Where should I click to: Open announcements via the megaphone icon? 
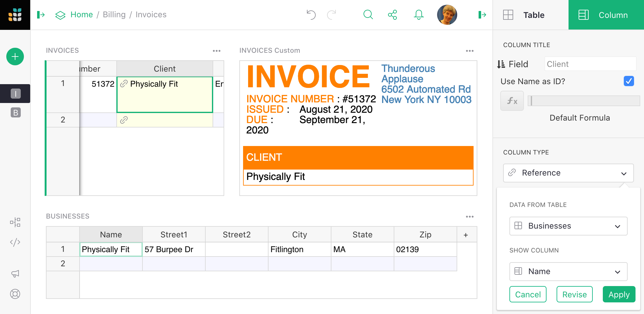(15, 273)
